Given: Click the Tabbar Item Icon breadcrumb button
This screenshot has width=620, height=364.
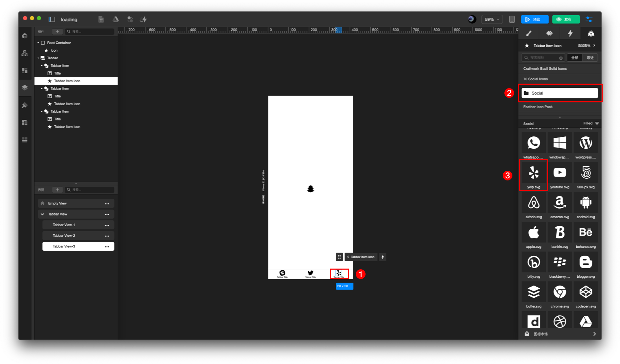Looking at the screenshot, I should point(361,257).
